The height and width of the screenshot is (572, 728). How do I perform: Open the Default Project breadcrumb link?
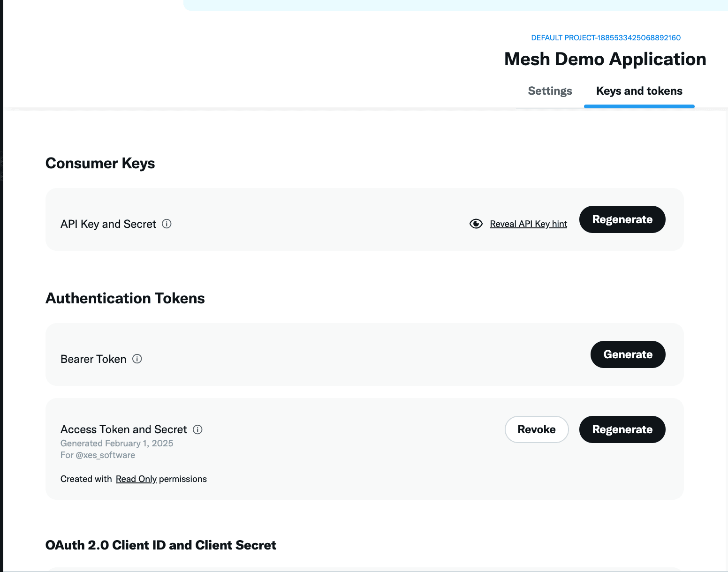[x=606, y=38]
